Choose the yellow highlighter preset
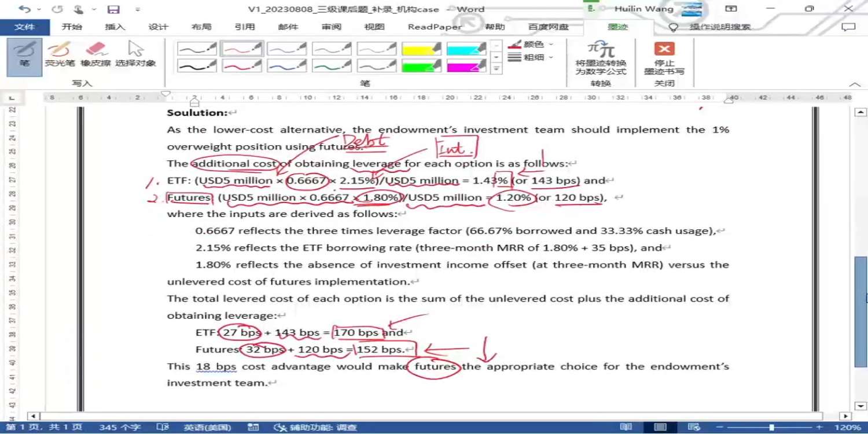The width and height of the screenshot is (868, 434). pos(422,49)
